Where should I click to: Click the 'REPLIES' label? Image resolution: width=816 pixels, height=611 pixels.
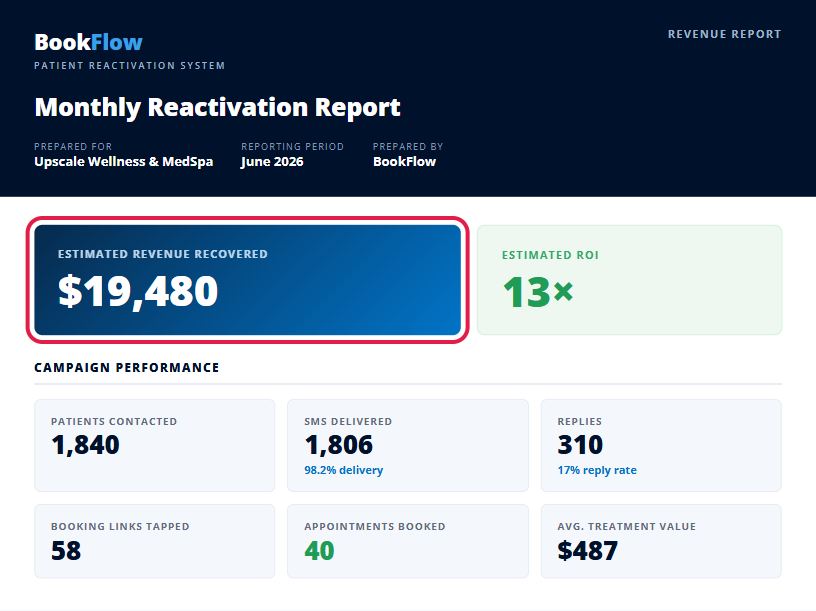580,422
